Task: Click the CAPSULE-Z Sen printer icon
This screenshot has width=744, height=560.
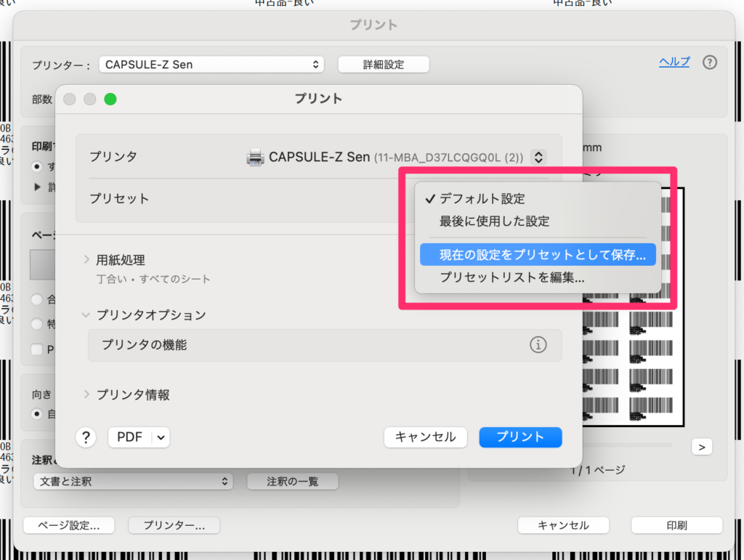Action: click(x=255, y=157)
